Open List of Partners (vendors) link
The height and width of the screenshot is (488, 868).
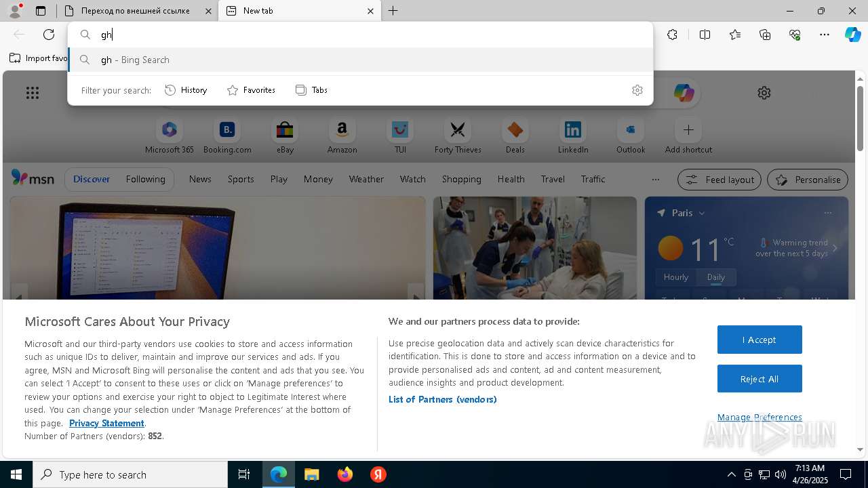pyautogui.click(x=442, y=399)
